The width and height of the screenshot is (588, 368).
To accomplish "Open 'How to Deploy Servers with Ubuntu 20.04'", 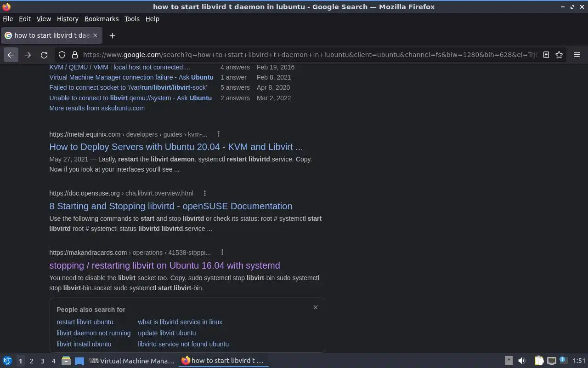I will (x=176, y=147).
